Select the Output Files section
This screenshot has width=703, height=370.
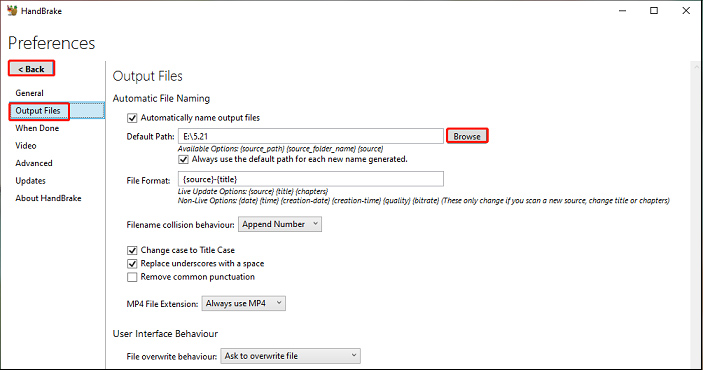click(x=56, y=110)
